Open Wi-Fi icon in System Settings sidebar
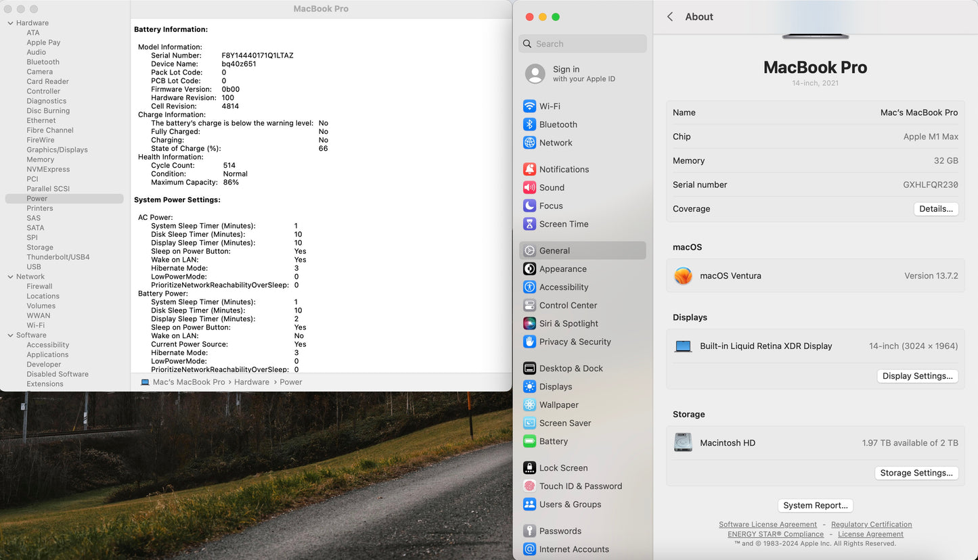The width and height of the screenshot is (978, 560). tap(529, 106)
